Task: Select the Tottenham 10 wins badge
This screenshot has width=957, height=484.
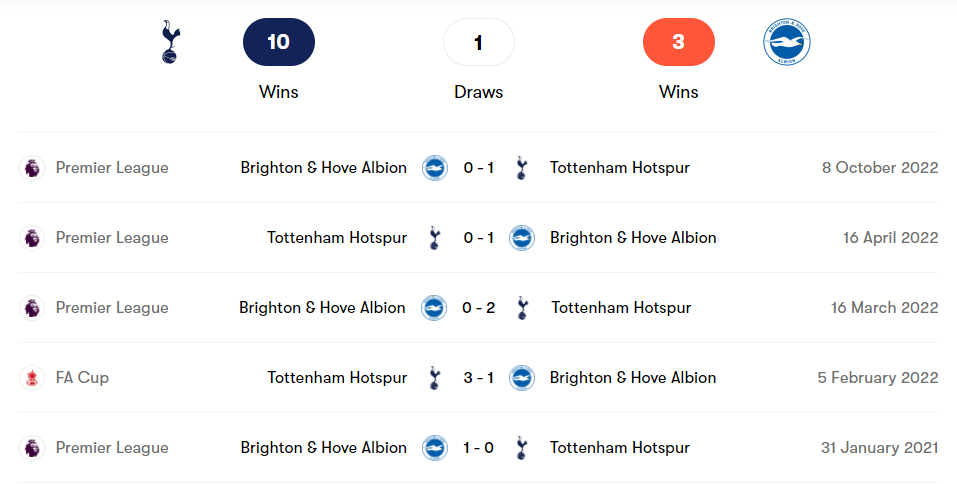Action: point(279,42)
